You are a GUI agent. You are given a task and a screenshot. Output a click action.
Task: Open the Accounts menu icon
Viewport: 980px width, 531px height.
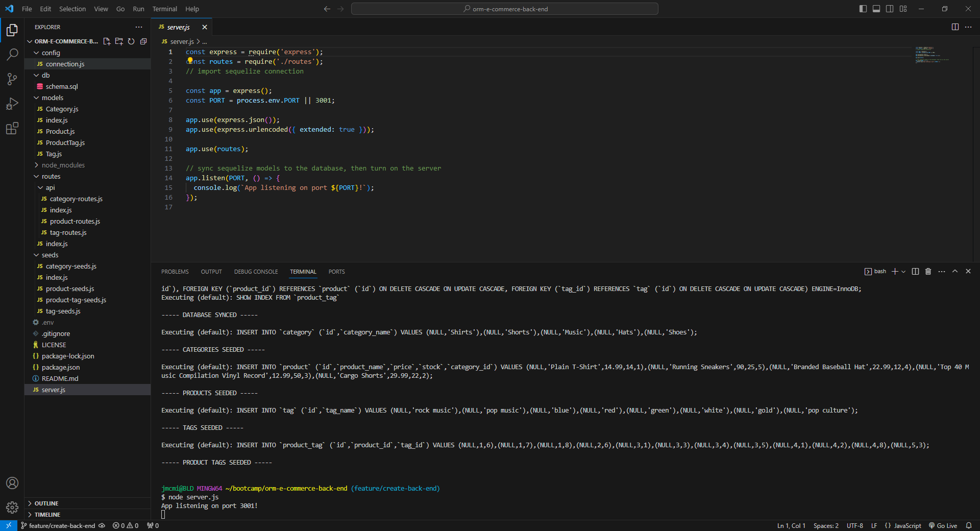pos(12,483)
